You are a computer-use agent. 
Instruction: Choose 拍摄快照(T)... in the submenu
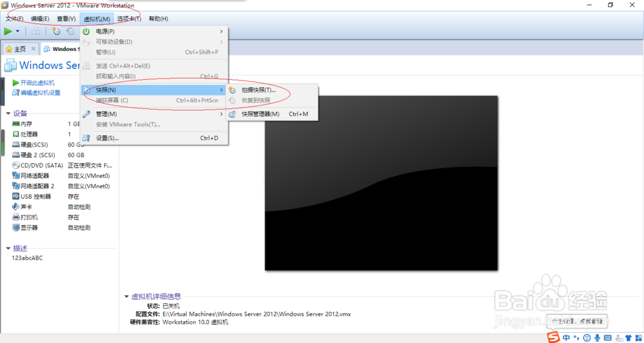click(272, 90)
